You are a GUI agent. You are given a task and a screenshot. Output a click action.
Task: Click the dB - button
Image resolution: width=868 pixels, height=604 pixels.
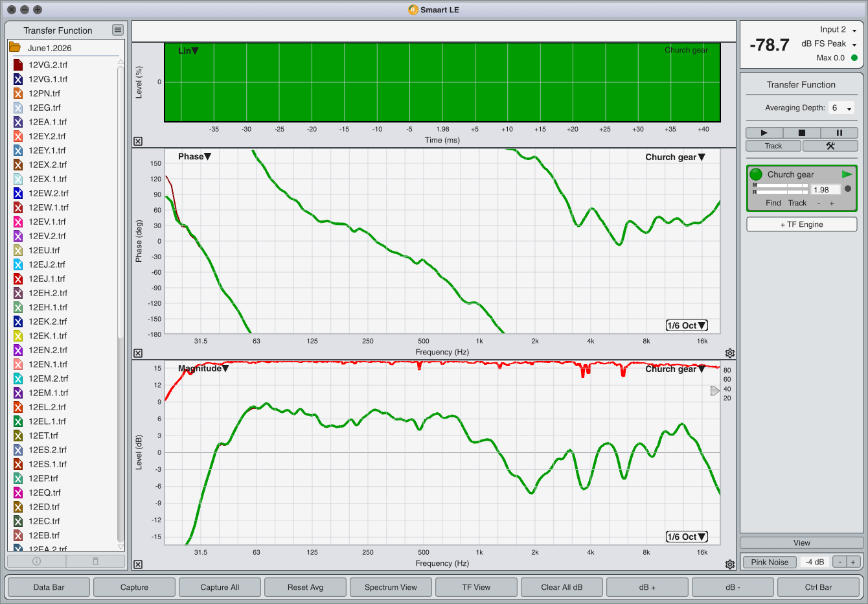733,587
